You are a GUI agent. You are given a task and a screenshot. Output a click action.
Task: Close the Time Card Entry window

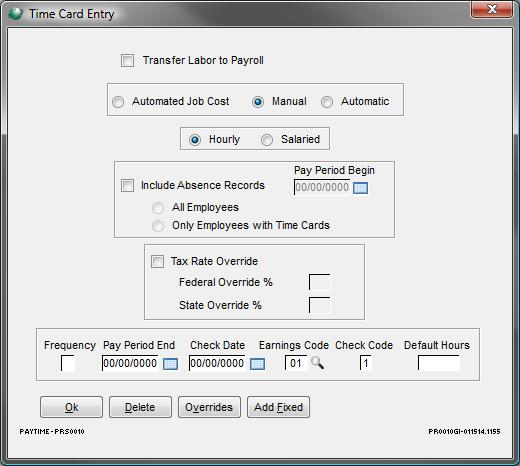click(x=492, y=9)
